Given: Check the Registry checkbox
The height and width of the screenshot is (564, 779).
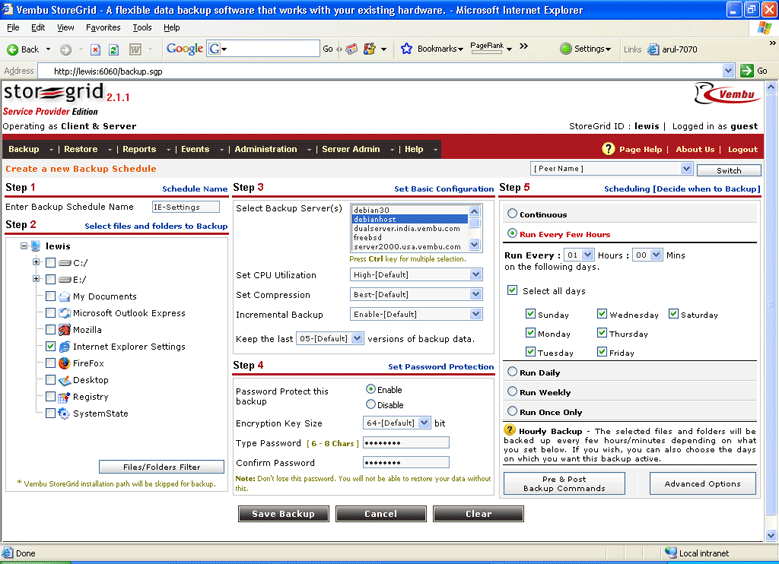Looking at the screenshot, I should (50, 397).
